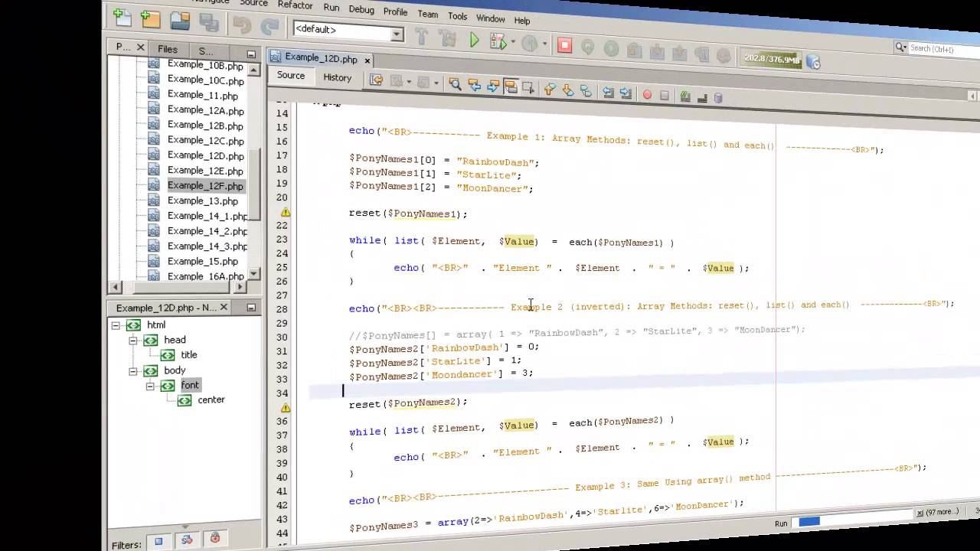This screenshot has width=980, height=551.
Task: Click the Clean and Build icon
Action: (x=447, y=38)
